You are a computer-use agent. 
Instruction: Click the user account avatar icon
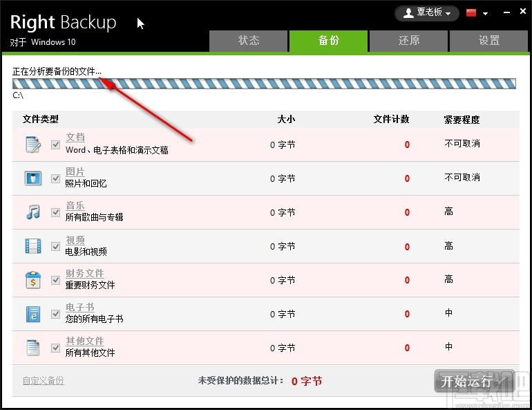(408, 13)
